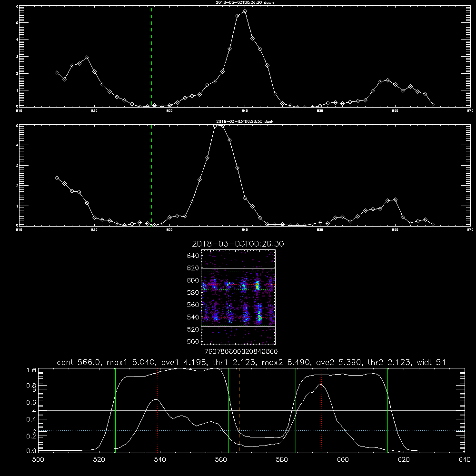The width and height of the screenshot is (476, 476).
Task: Click heatmap y-axis label 560
Action: click(x=193, y=305)
